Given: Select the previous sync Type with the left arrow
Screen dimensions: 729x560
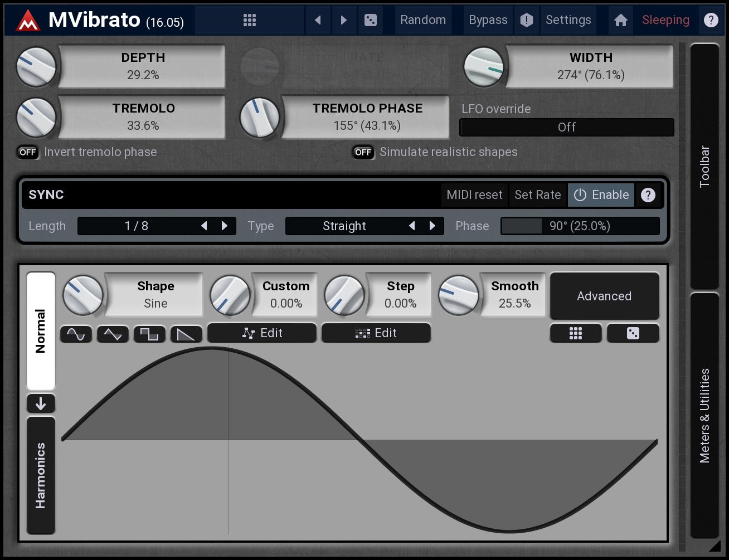Looking at the screenshot, I should (412, 226).
